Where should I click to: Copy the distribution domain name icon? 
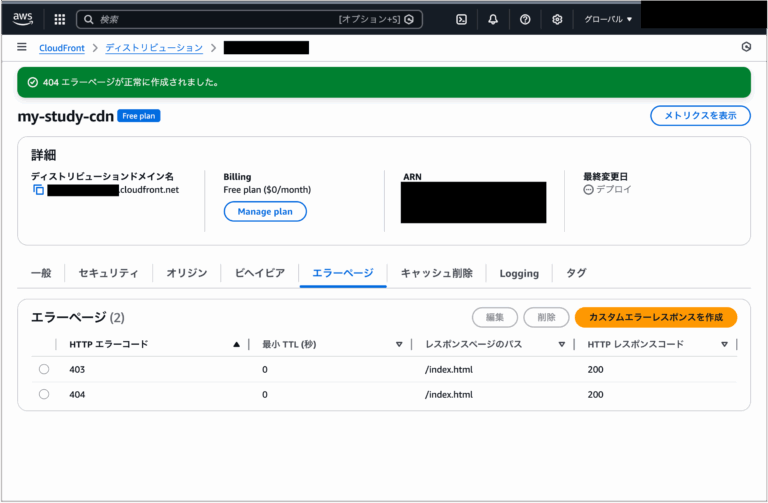point(38,190)
